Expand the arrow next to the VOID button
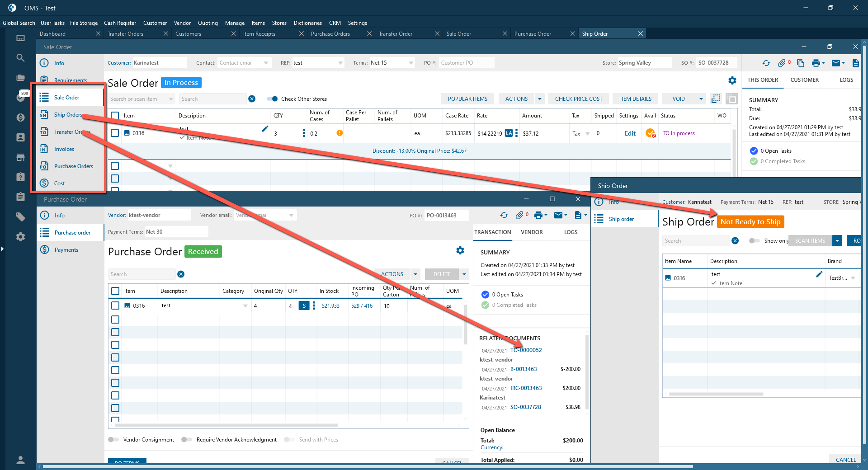868x470 pixels. [701, 99]
